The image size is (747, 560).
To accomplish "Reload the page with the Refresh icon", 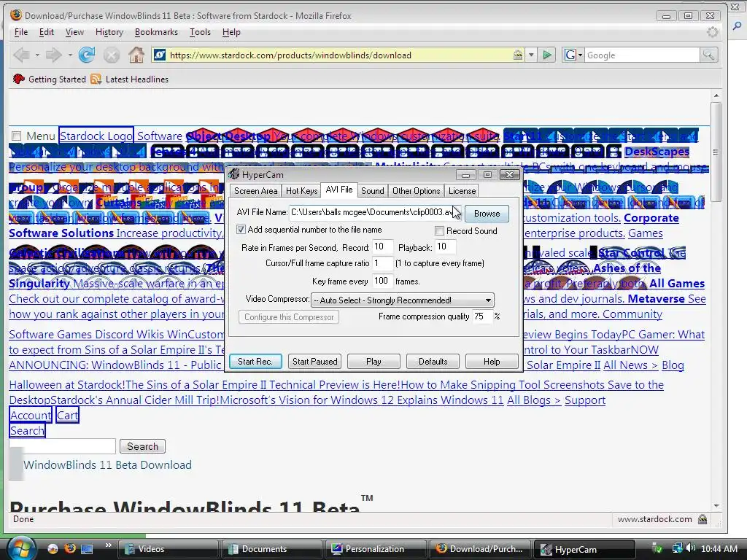I will 87,55.
